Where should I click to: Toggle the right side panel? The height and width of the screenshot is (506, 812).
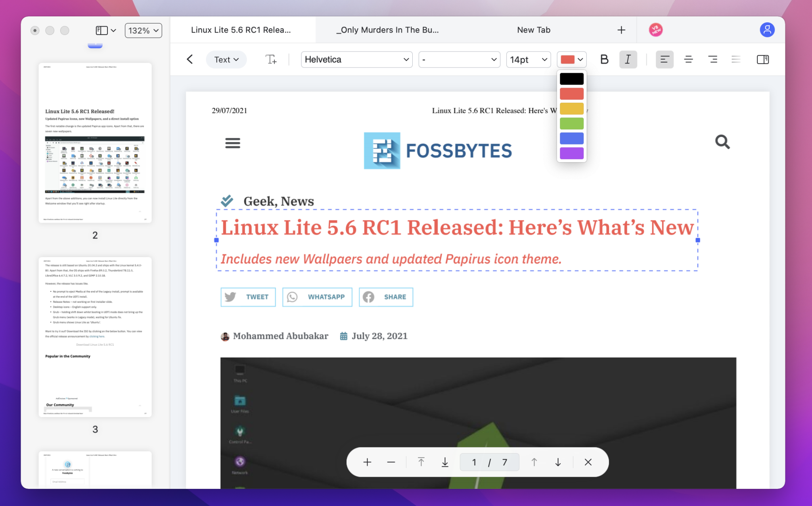(x=763, y=60)
